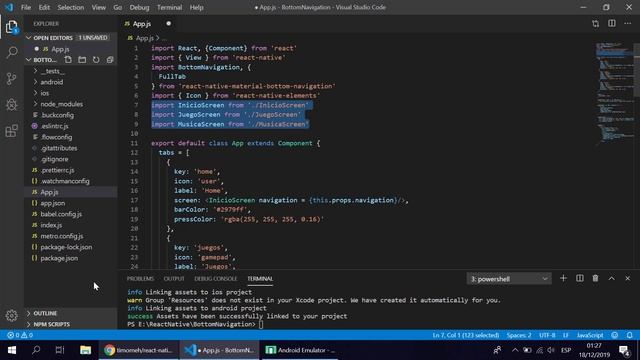This screenshot has height=360, width=640.
Task: Open the Edit menu
Action: (44, 7)
